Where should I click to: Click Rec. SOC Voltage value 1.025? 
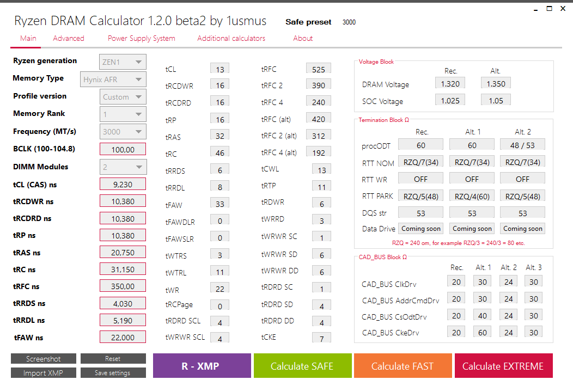click(450, 100)
